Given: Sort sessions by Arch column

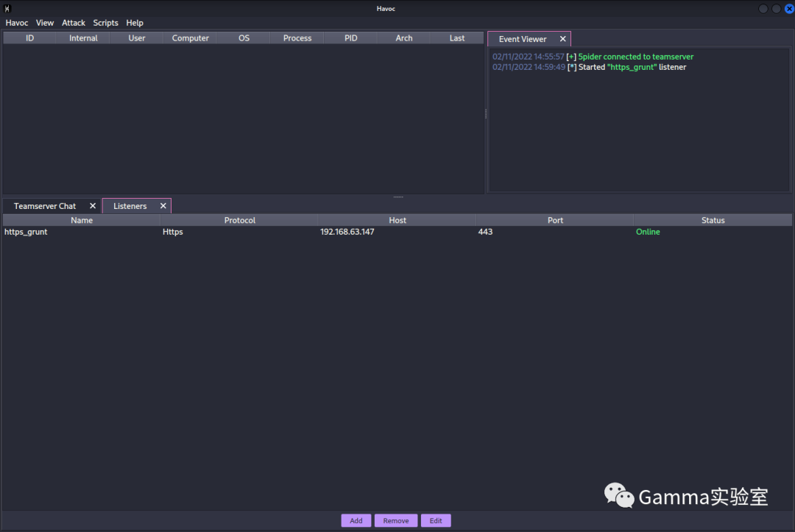Looking at the screenshot, I should (404, 38).
